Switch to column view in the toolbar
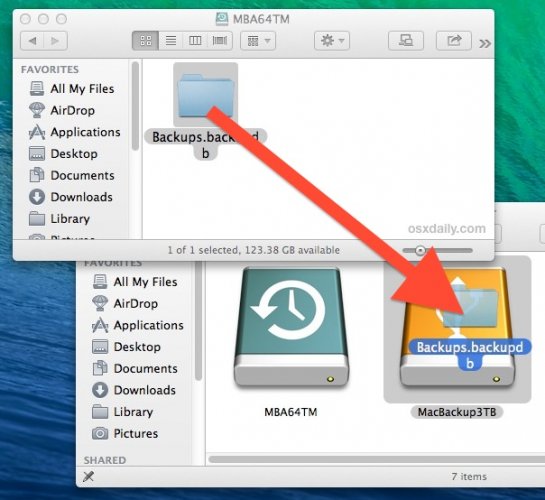Screen dimensions: 545x500 point(195,41)
